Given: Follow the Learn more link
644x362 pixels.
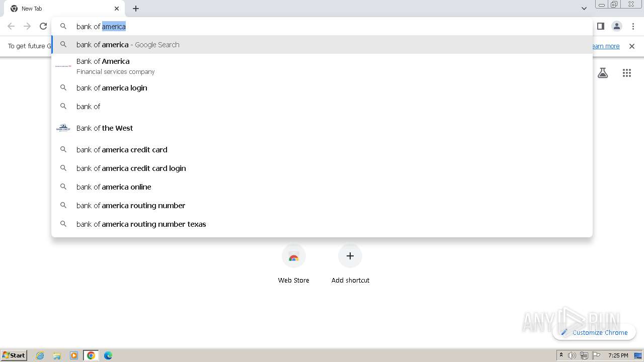Looking at the screenshot, I should pos(606,46).
